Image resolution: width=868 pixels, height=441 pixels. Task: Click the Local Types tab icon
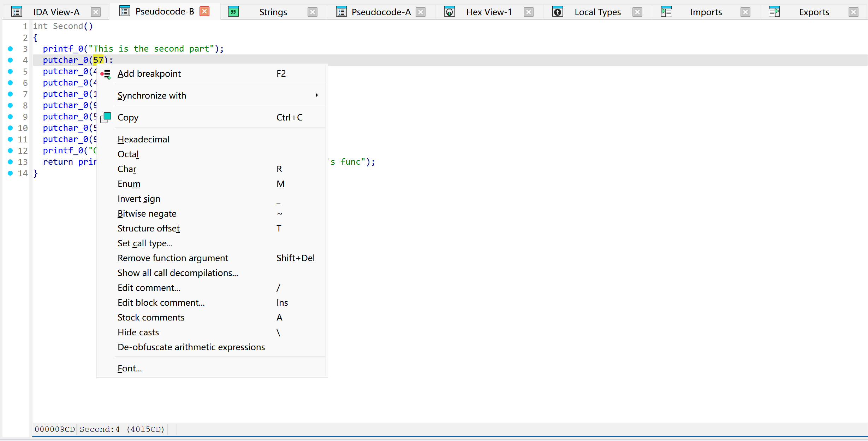point(557,12)
